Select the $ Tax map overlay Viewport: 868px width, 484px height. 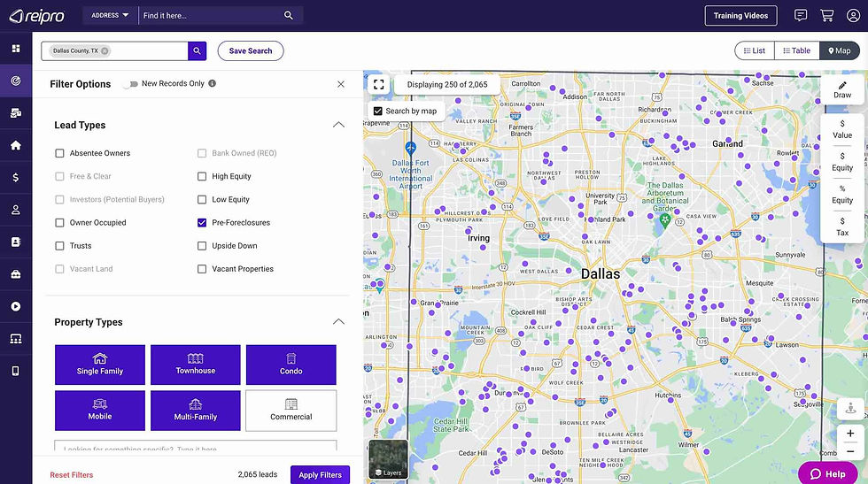(x=842, y=227)
